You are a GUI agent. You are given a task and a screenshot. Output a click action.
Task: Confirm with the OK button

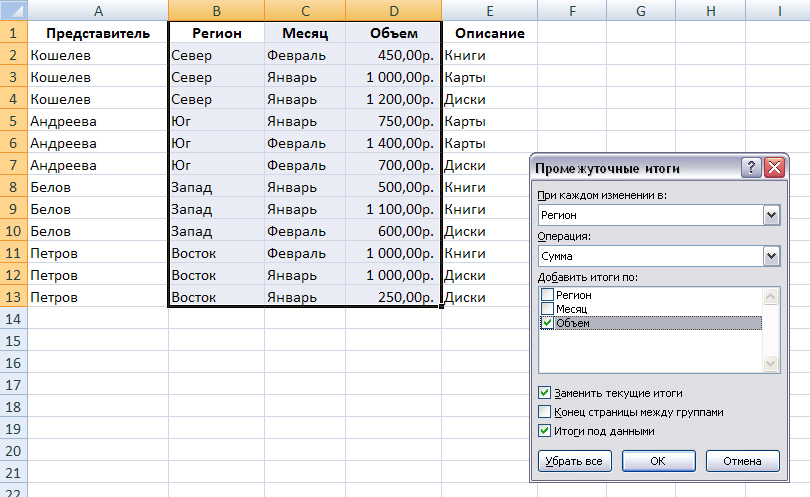tap(659, 461)
